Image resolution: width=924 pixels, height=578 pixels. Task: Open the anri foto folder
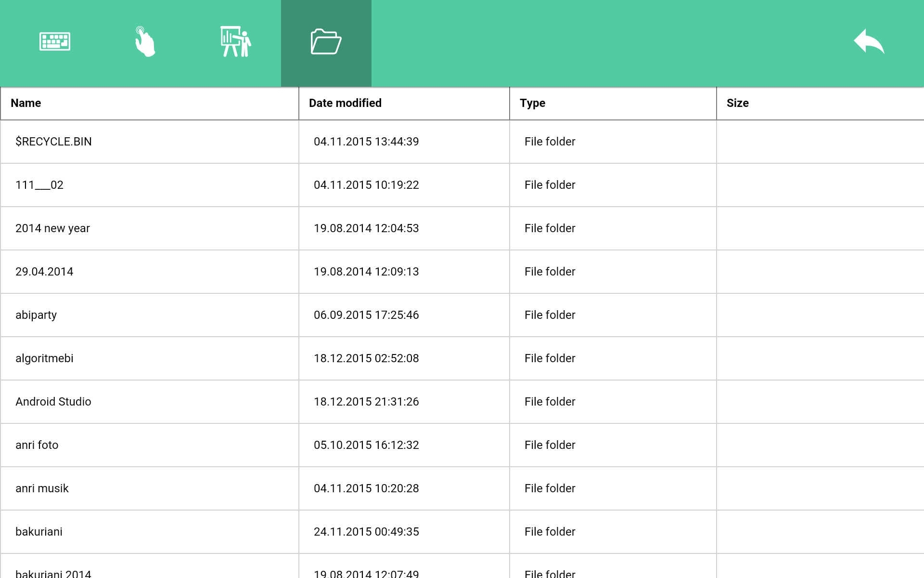click(37, 445)
